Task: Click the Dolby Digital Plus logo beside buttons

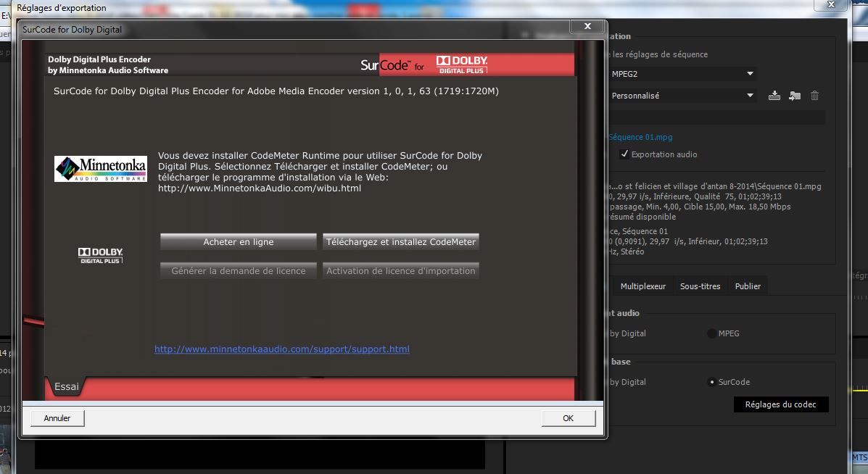Action: tap(100, 255)
